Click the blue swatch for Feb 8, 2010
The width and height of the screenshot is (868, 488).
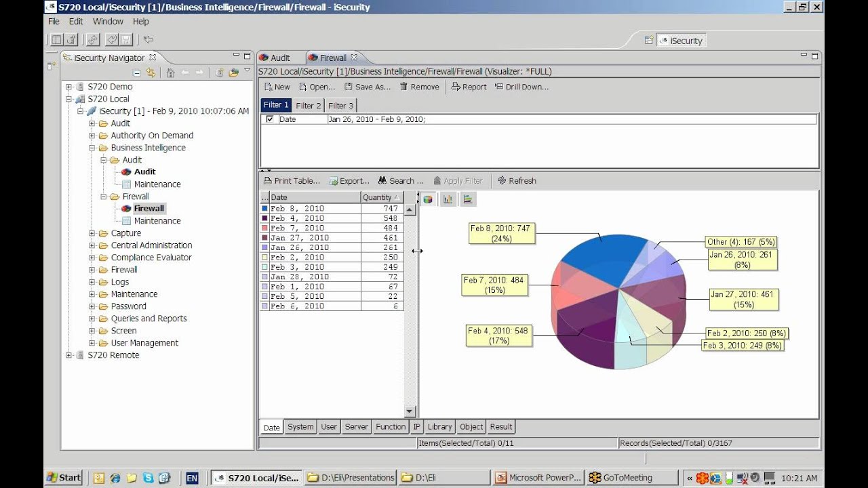click(x=264, y=209)
